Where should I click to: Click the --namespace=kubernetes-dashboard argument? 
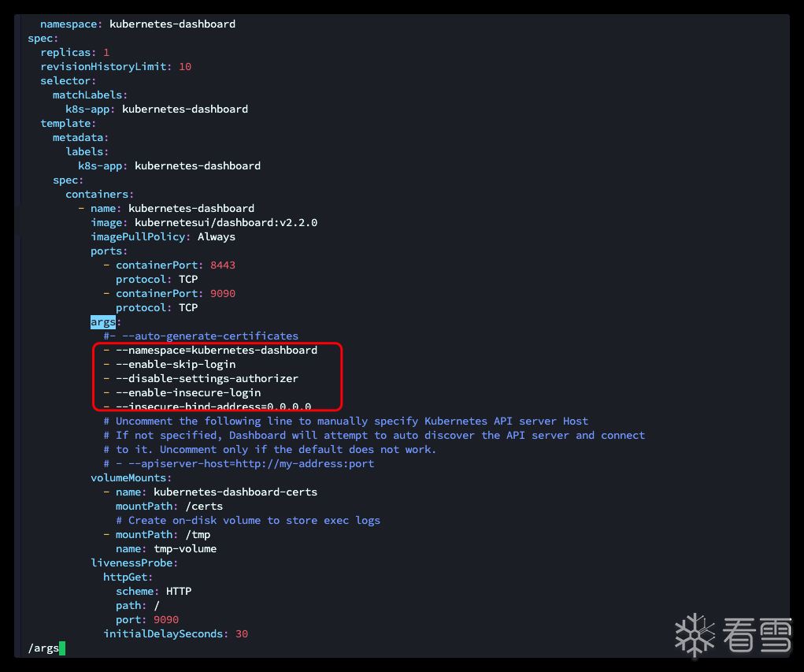click(x=216, y=350)
